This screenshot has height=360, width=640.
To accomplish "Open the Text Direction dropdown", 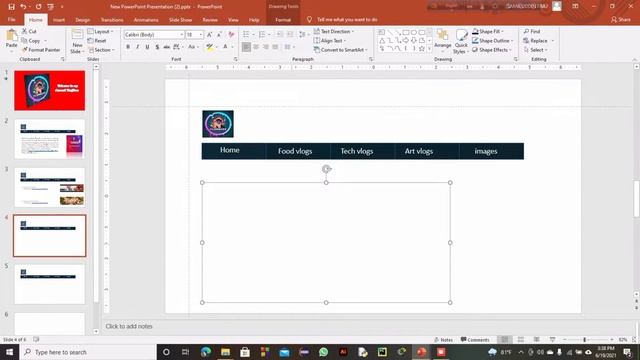I will tap(334, 31).
